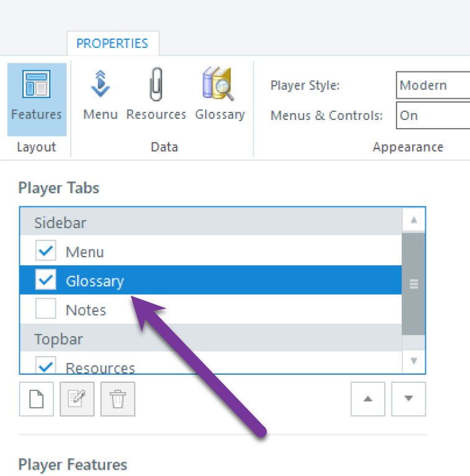
Task: Switch to the Properties tab
Action: coord(113,43)
